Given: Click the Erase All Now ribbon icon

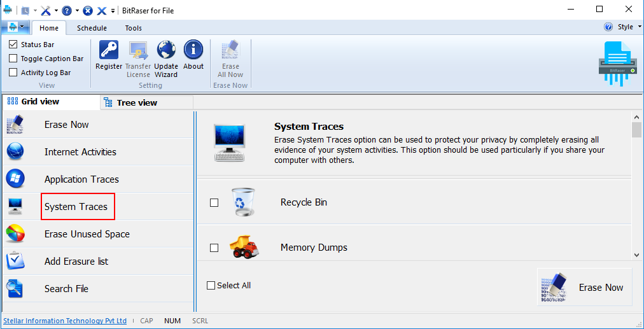Looking at the screenshot, I should click(x=230, y=50).
